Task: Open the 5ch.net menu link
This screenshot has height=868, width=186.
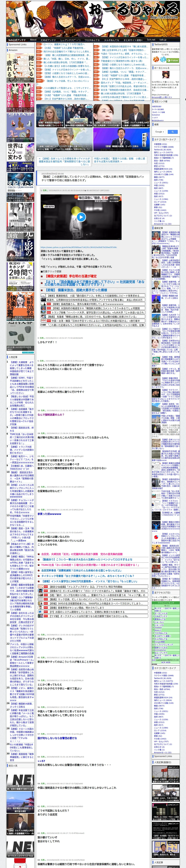Action: point(151,40)
